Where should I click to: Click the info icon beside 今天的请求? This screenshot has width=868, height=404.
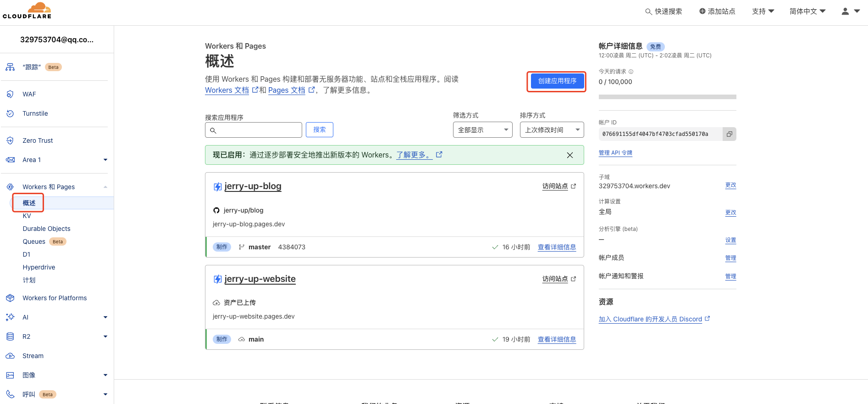(x=631, y=72)
